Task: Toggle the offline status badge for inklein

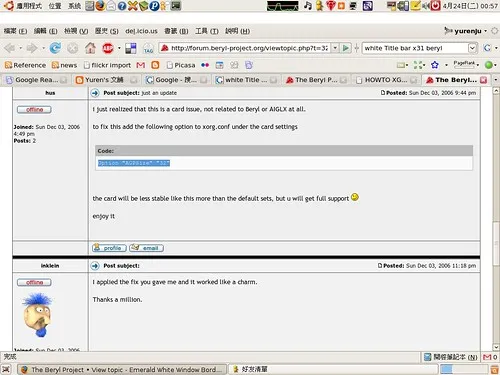Action: (34, 282)
